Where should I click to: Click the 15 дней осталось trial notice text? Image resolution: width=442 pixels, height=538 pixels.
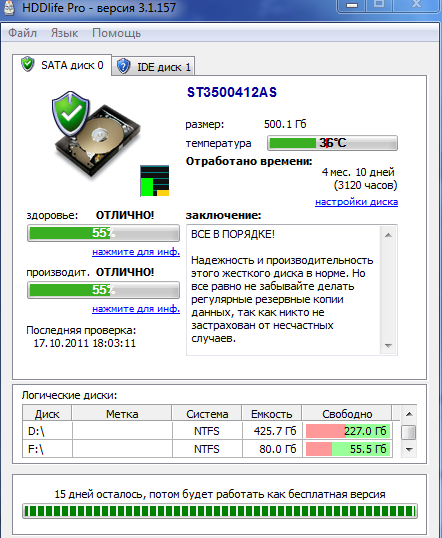(x=220, y=494)
